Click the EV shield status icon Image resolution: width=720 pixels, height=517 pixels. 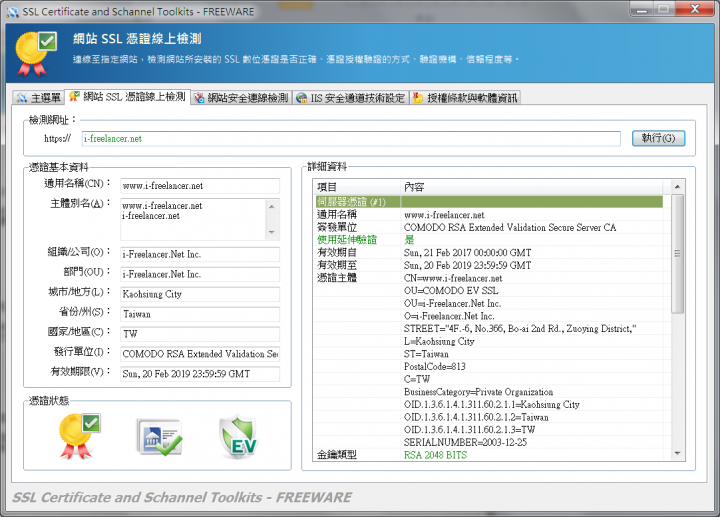tap(238, 437)
